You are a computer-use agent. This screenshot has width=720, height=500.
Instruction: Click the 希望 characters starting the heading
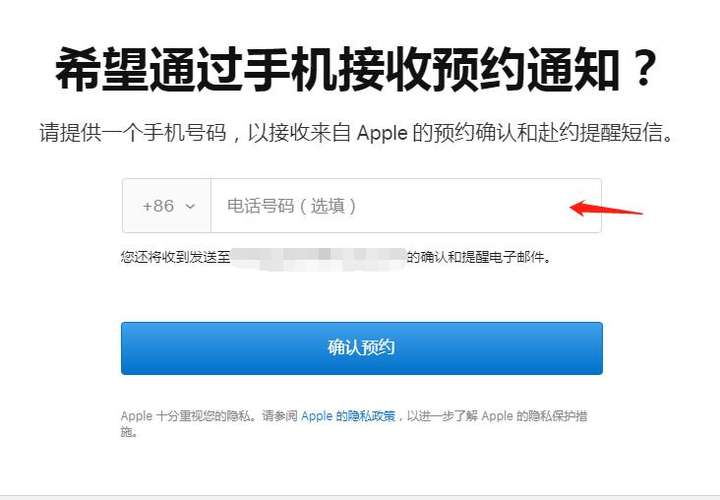coord(102,70)
